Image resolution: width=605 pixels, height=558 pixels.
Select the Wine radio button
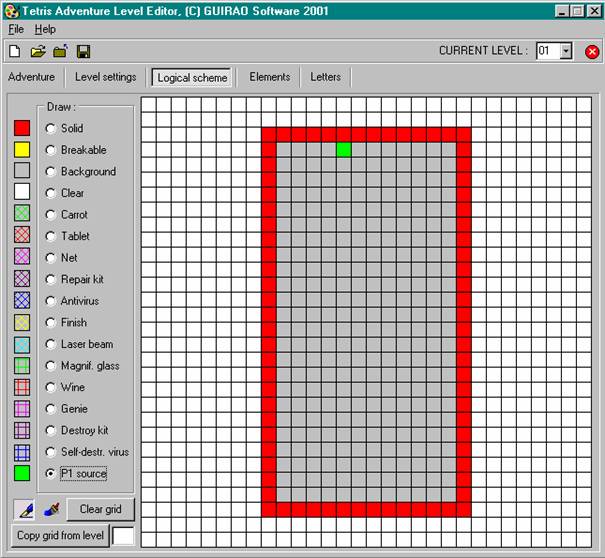tap(51, 387)
